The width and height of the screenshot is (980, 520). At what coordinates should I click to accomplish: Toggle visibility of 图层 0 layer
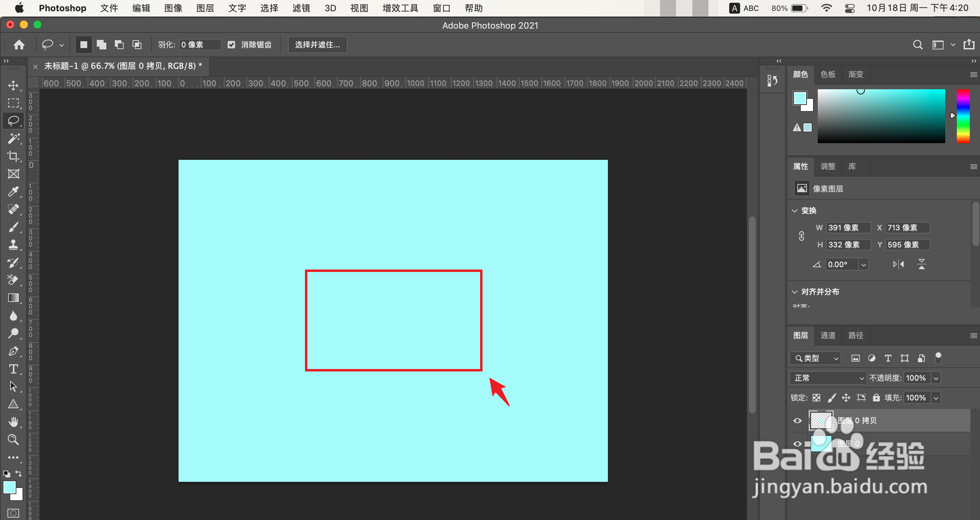coord(797,444)
